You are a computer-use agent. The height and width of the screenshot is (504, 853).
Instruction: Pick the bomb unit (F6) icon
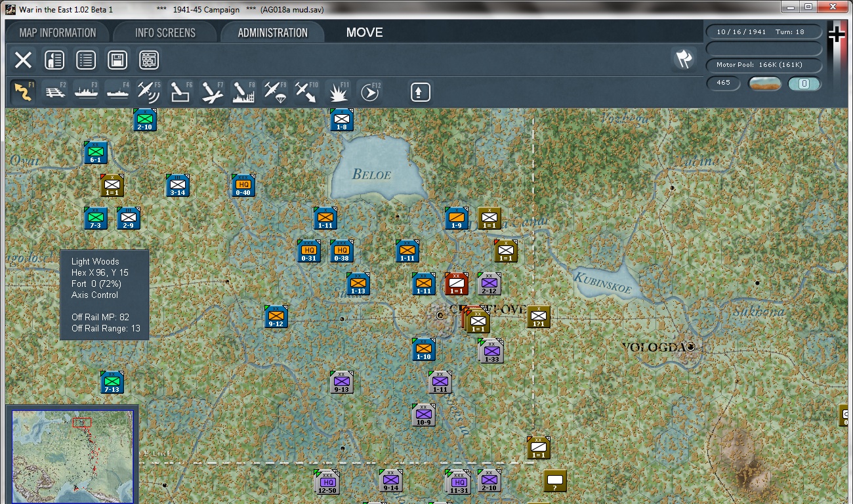click(x=180, y=92)
